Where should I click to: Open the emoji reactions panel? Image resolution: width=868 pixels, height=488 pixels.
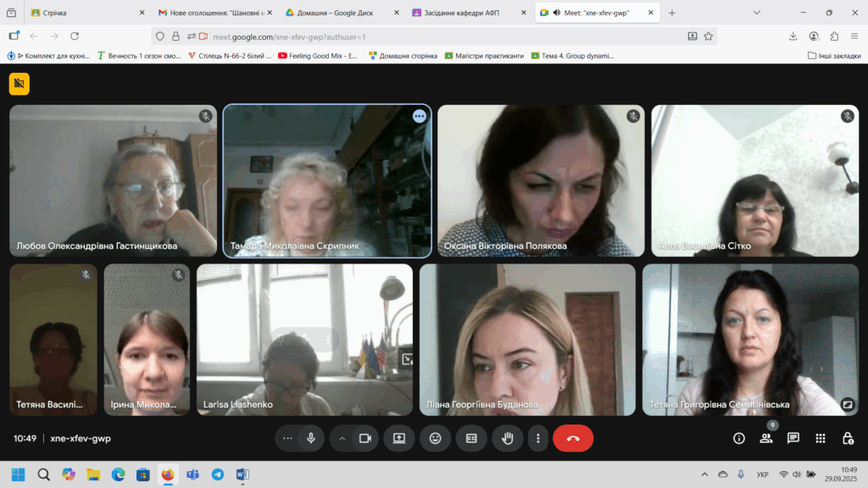tap(435, 438)
